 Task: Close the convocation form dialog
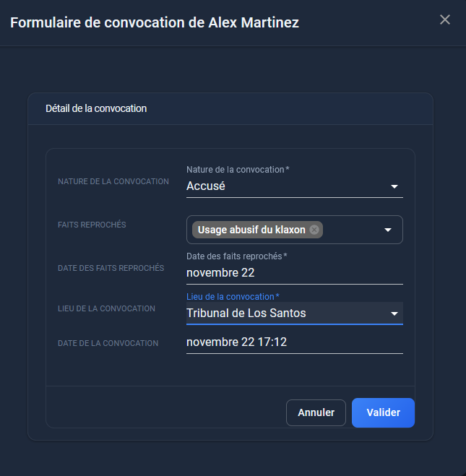tap(445, 20)
